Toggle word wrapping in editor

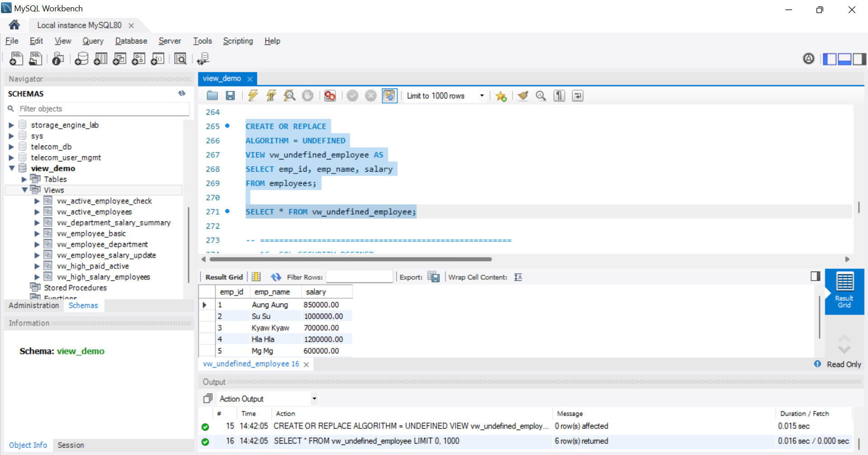pyautogui.click(x=578, y=96)
